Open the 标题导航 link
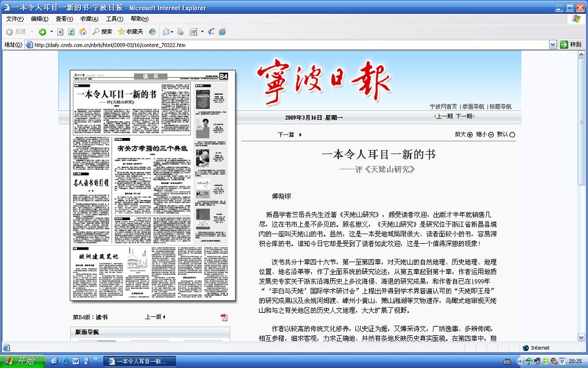This screenshot has height=368, width=588. point(500,106)
